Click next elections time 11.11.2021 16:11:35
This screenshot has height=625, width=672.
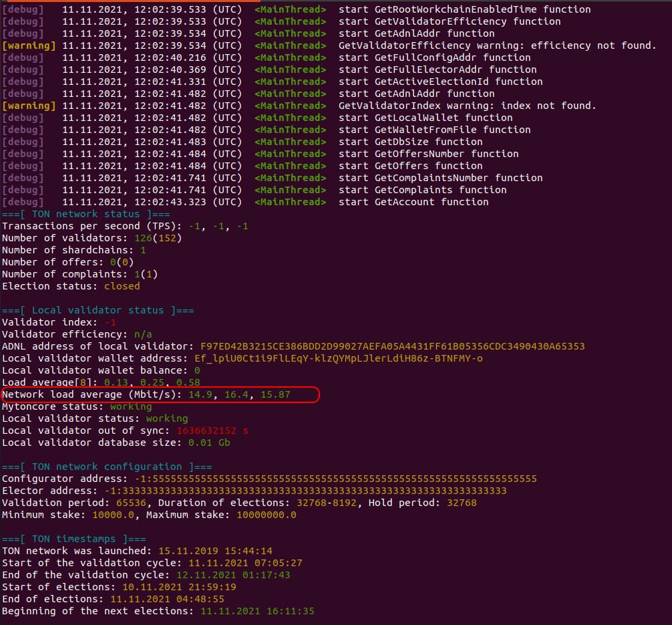coord(257,611)
